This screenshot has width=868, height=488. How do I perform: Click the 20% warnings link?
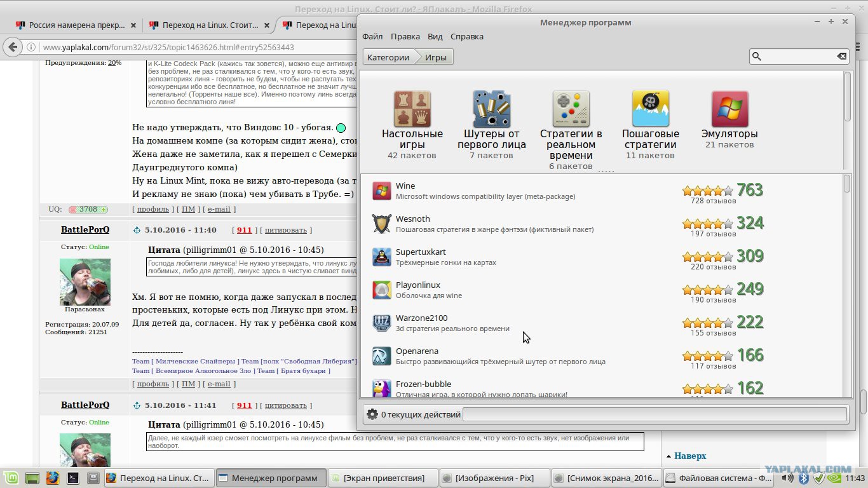tap(115, 63)
